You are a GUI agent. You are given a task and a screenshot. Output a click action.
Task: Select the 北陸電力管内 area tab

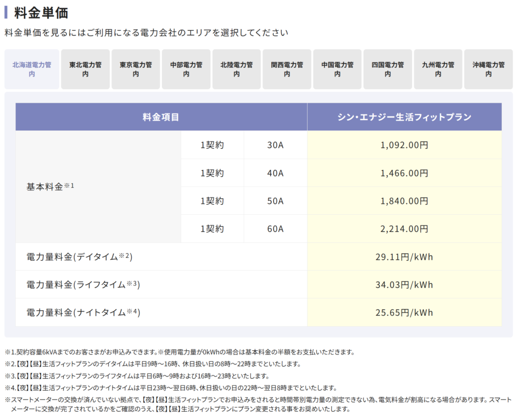(236, 69)
